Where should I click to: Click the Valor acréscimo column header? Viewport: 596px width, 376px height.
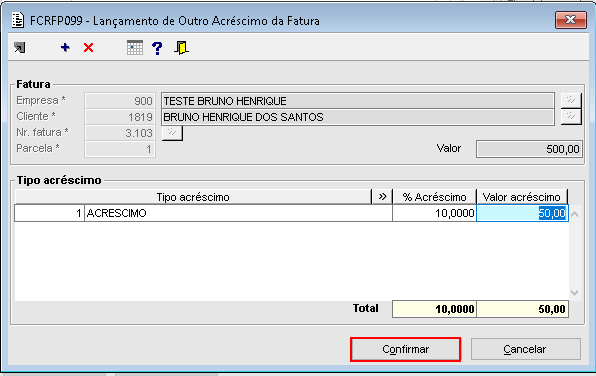tap(522, 197)
